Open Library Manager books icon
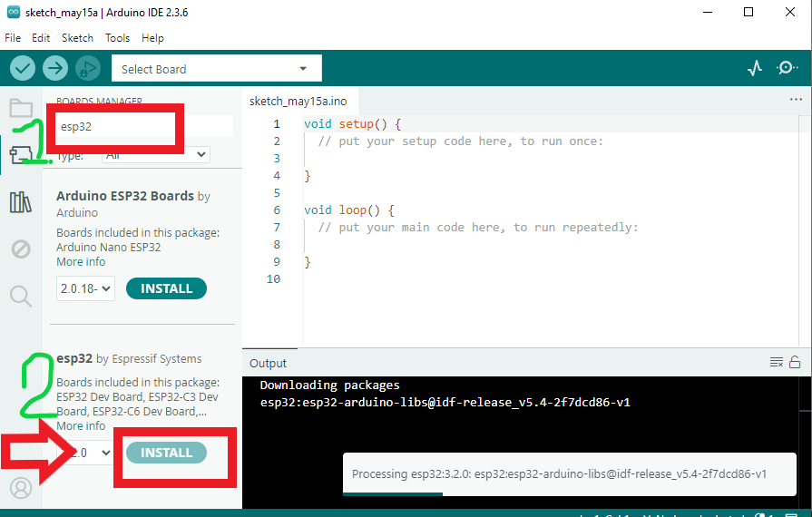812x517 pixels. coord(21,202)
